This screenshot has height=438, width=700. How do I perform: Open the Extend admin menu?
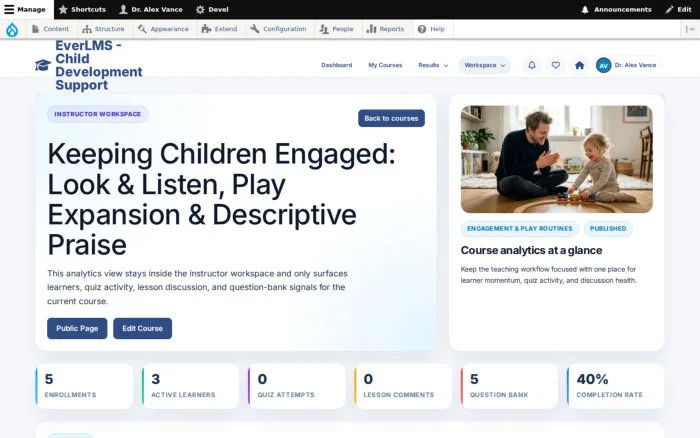coord(220,29)
